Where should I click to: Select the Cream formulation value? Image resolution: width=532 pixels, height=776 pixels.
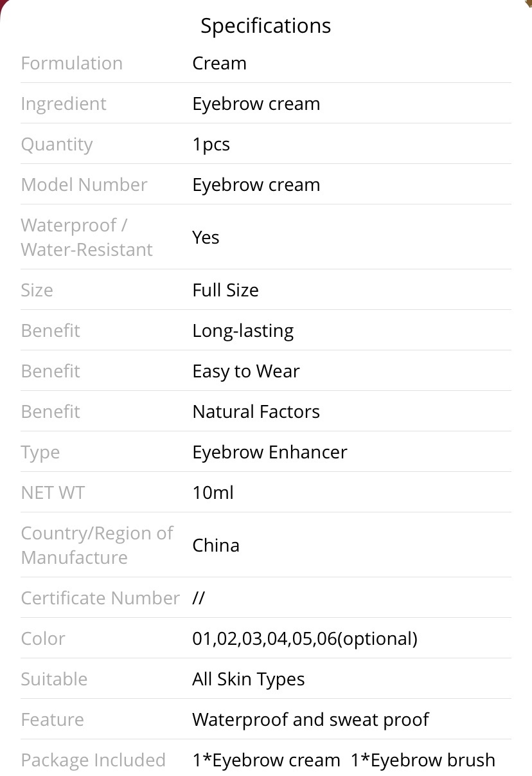pyautogui.click(x=219, y=63)
